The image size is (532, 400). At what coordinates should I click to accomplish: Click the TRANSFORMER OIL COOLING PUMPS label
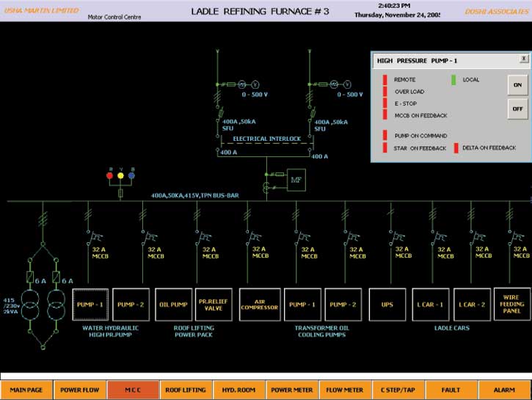tap(321, 331)
